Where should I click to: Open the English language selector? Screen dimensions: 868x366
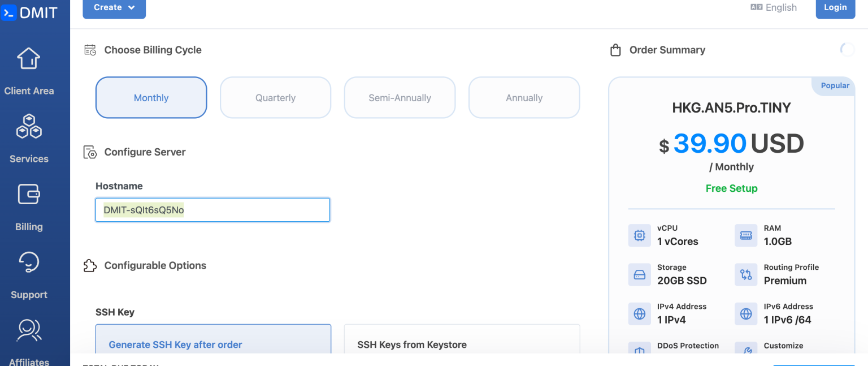pos(773,7)
